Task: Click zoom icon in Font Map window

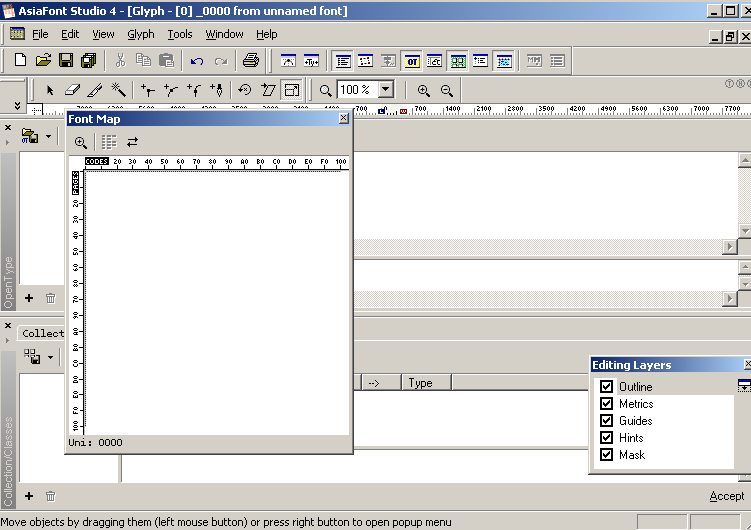Action: [81, 142]
